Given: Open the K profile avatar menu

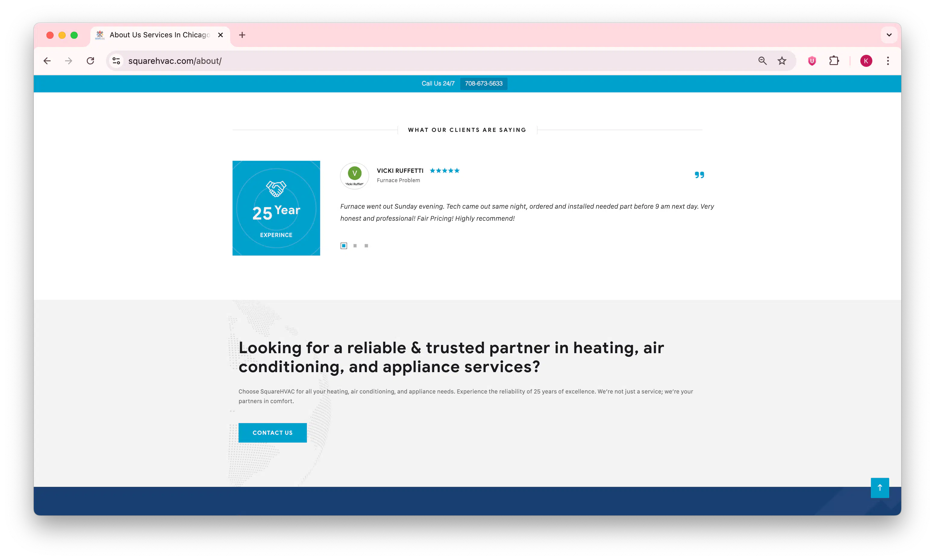Looking at the screenshot, I should 866,61.
